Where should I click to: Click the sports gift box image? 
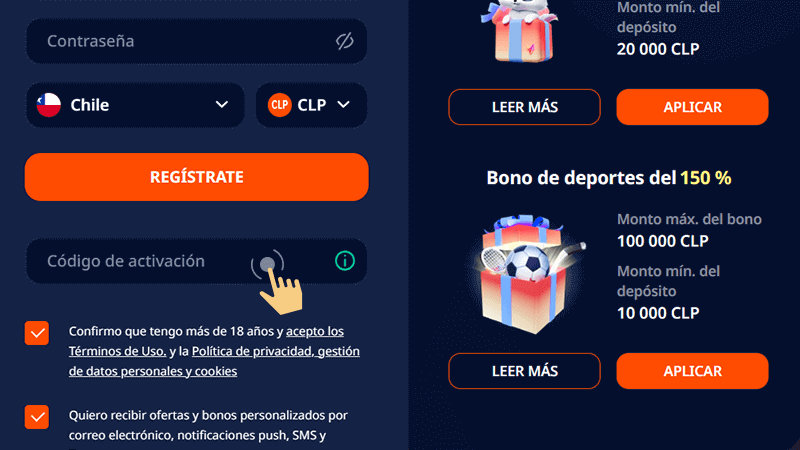530,274
